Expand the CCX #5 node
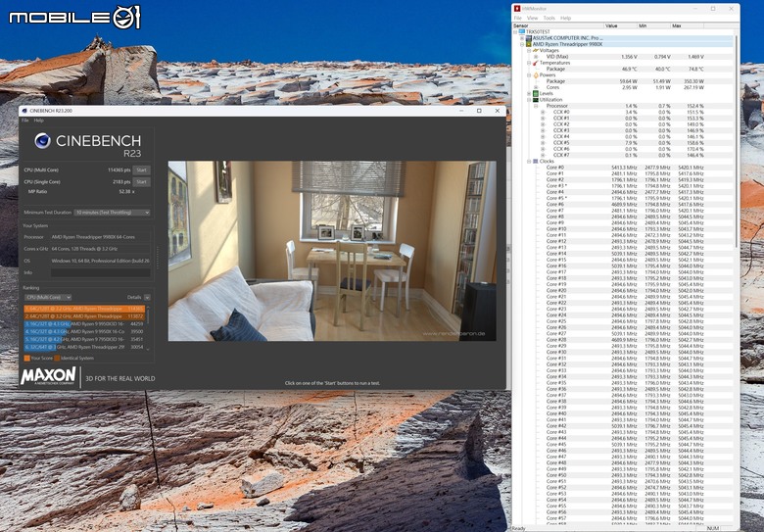764x532 pixels. click(543, 143)
